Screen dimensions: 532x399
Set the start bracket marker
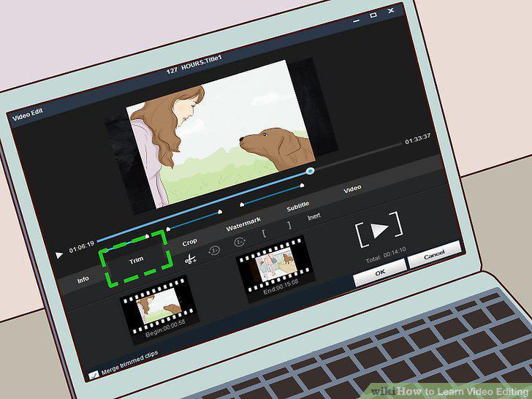pyautogui.click(x=264, y=233)
